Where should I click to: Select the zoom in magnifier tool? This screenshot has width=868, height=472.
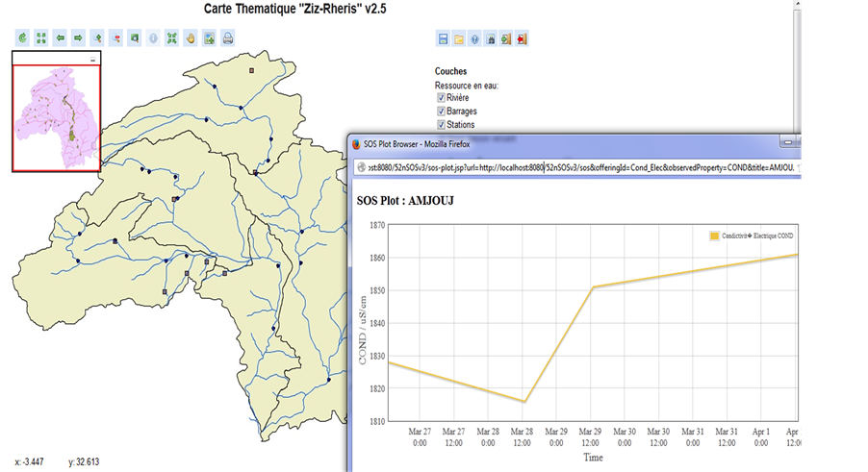[x=97, y=39]
